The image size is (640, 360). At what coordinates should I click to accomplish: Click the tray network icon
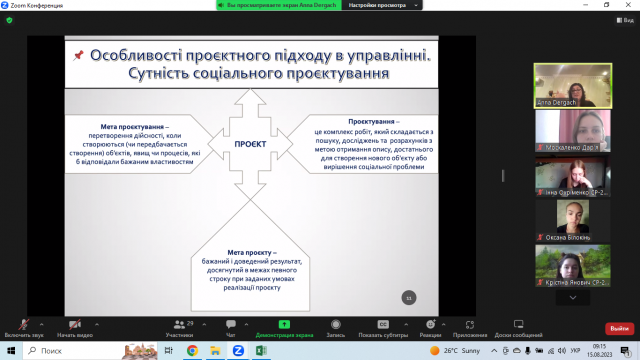551,351
